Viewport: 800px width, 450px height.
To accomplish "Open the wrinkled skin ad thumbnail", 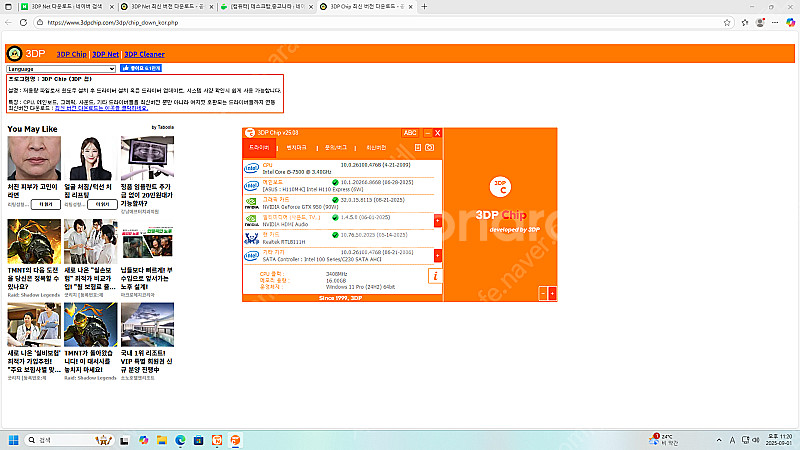I will pyautogui.click(x=34, y=158).
